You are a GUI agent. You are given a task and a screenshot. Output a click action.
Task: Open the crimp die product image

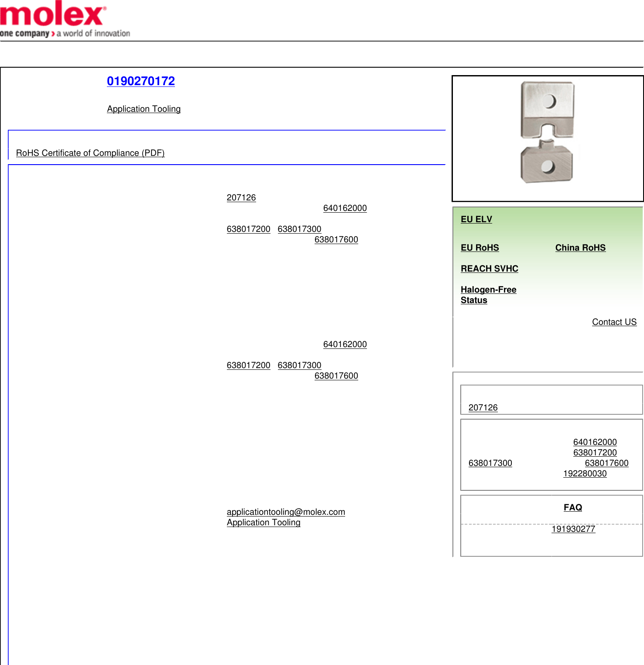[547, 133]
